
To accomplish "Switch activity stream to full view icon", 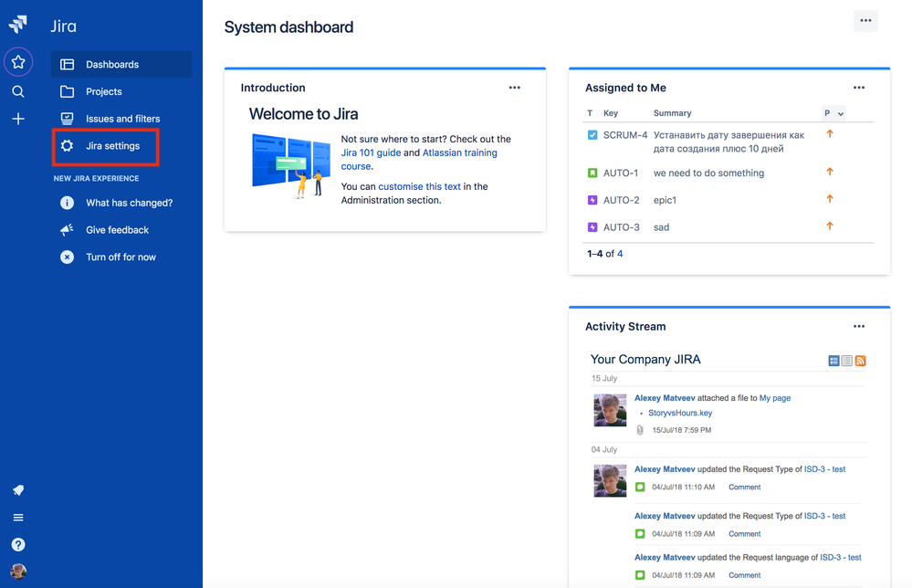I will coord(833,361).
